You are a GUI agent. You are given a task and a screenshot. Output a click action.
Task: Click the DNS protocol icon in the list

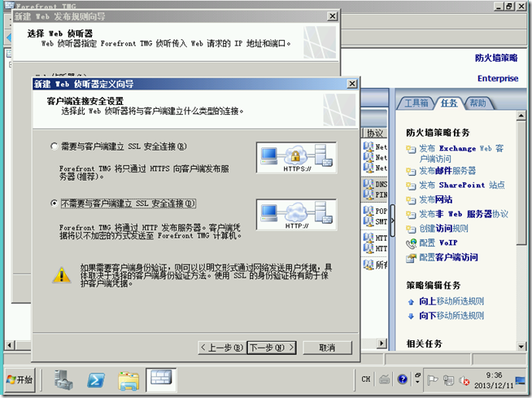[x=368, y=184]
